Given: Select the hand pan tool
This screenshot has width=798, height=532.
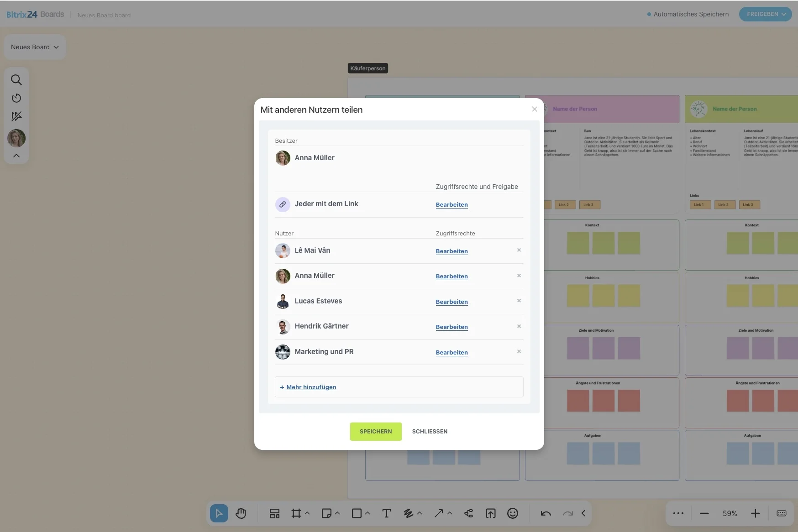Looking at the screenshot, I should click(x=241, y=513).
